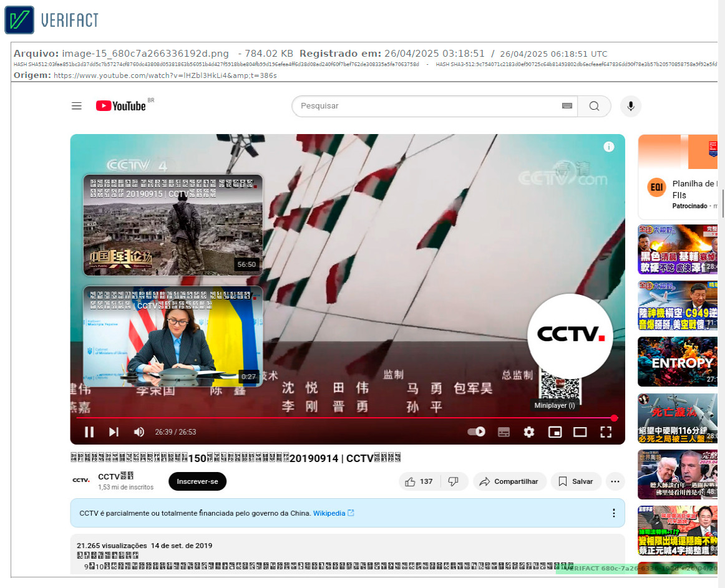Start voice search with the microphone
This screenshot has width=725, height=588.
(x=631, y=107)
